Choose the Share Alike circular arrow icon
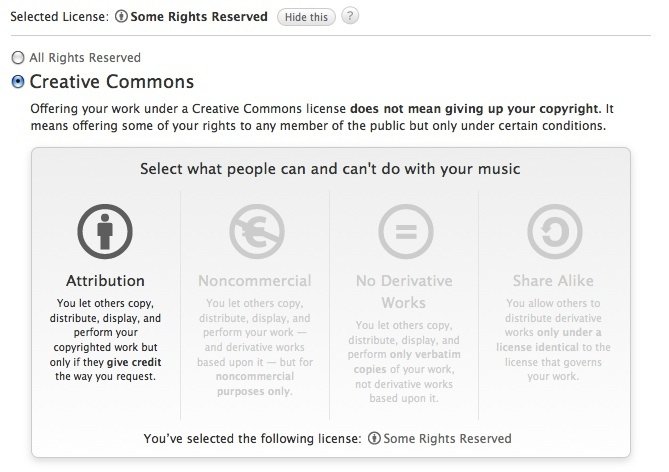 click(554, 230)
